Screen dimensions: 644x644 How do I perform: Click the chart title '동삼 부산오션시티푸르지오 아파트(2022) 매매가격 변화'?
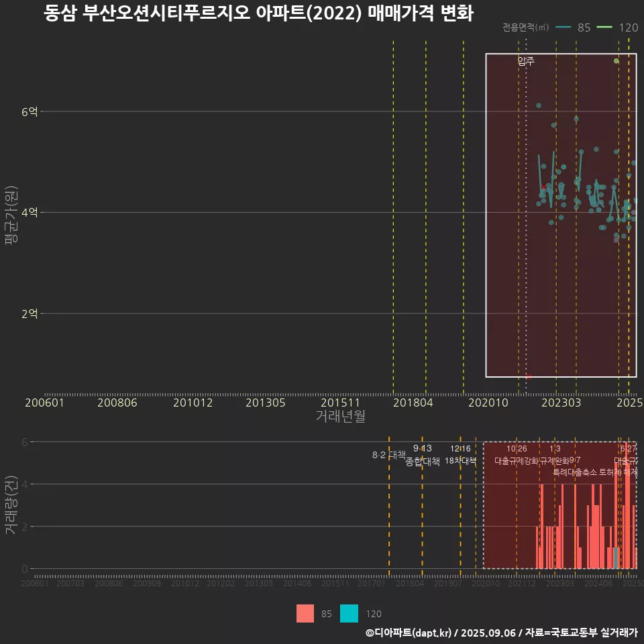click(258, 13)
